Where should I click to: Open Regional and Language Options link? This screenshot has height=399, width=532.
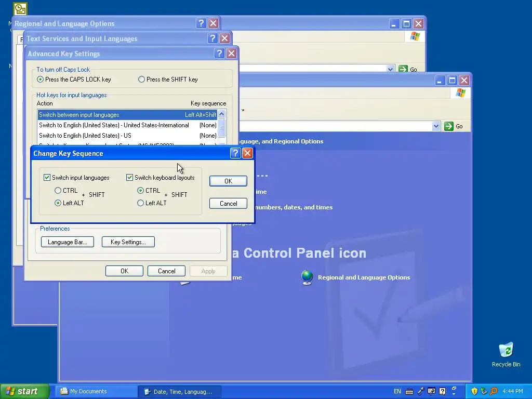(364, 277)
